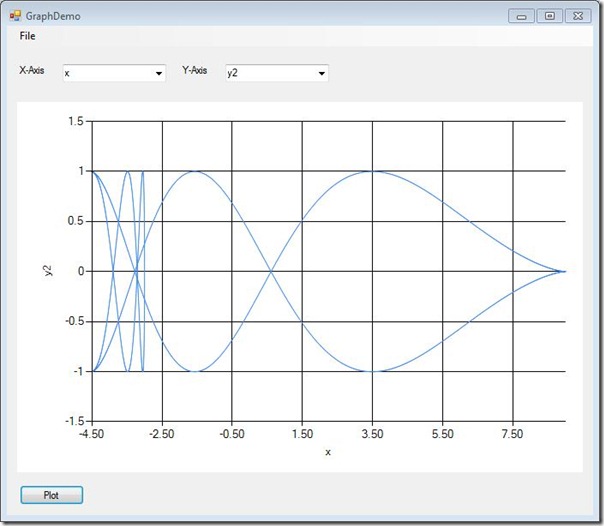Click the -2.50 x-axis tick label

[162, 434]
